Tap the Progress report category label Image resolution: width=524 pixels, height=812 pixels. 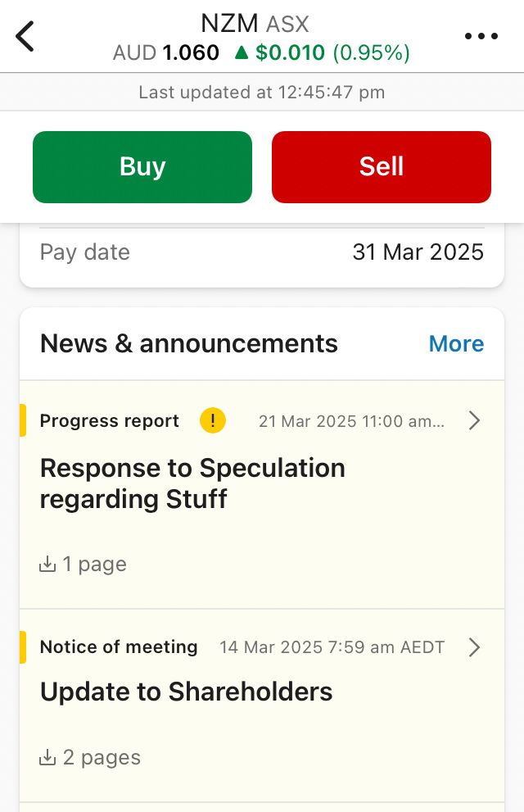coord(109,420)
